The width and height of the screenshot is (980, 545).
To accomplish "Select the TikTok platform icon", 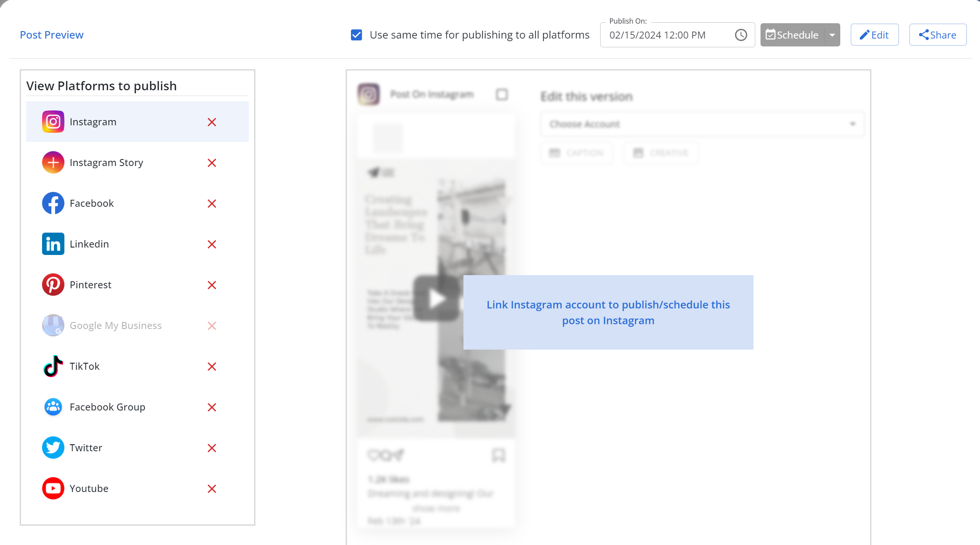I will pos(53,366).
